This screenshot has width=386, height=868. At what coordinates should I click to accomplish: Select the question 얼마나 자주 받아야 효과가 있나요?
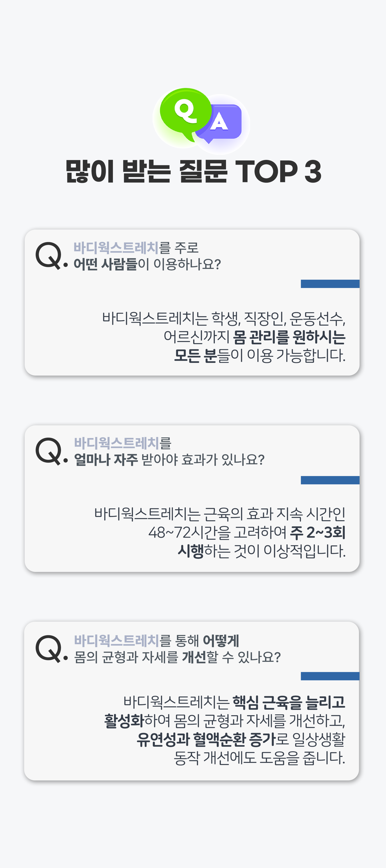pos(169,460)
